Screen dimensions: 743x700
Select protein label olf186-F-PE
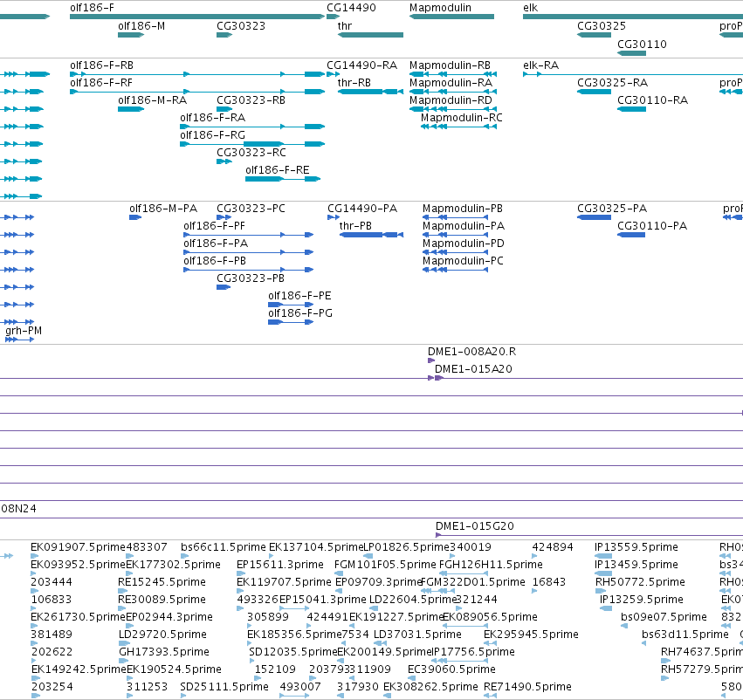(299, 297)
